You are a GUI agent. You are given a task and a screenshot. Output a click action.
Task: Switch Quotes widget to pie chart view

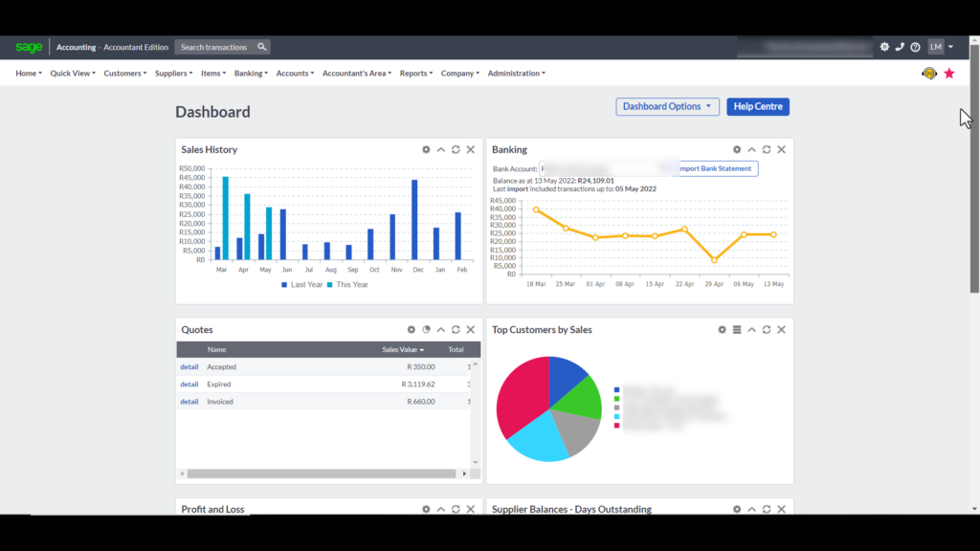[x=426, y=330]
